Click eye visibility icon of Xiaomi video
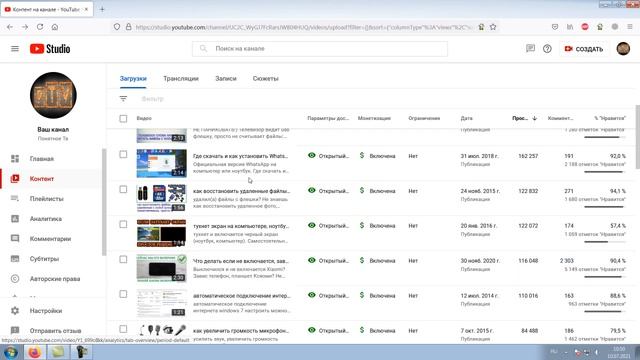This screenshot has height=360, width=640. (x=312, y=260)
